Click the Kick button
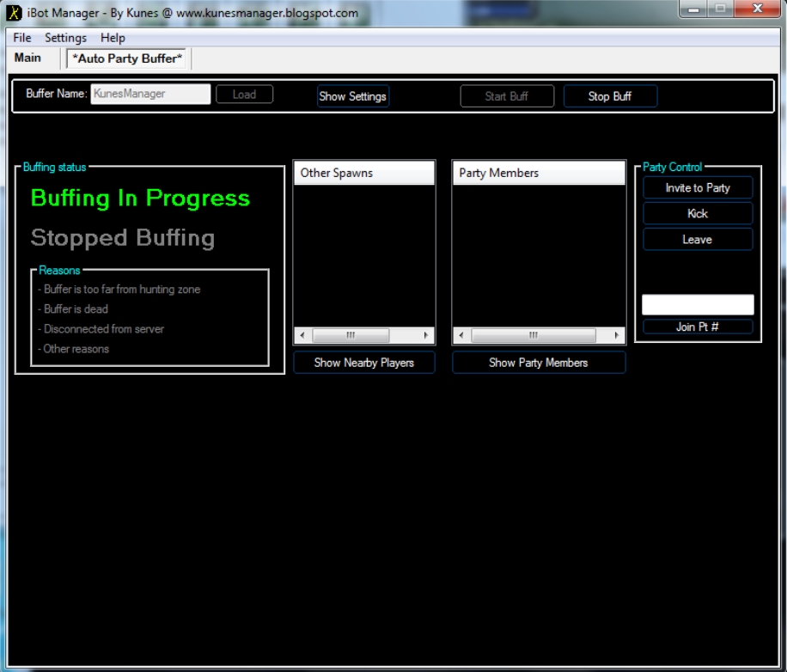Image resolution: width=787 pixels, height=672 pixels. (697, 213)
